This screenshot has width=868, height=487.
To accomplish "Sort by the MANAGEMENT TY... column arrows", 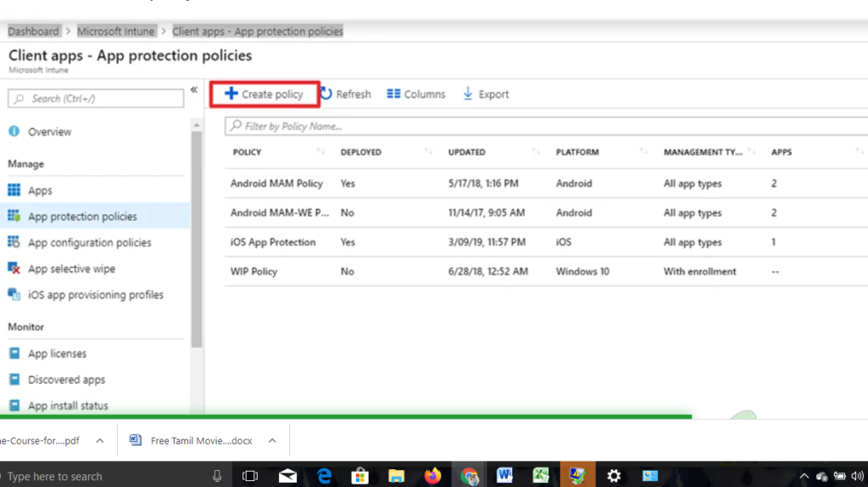I will [751, 151].
